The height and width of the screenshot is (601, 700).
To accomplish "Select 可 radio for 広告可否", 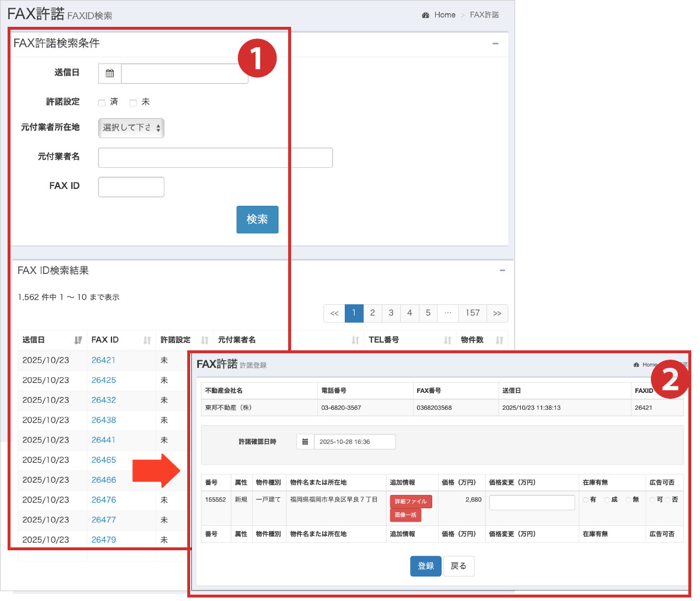I will (652, 500).
